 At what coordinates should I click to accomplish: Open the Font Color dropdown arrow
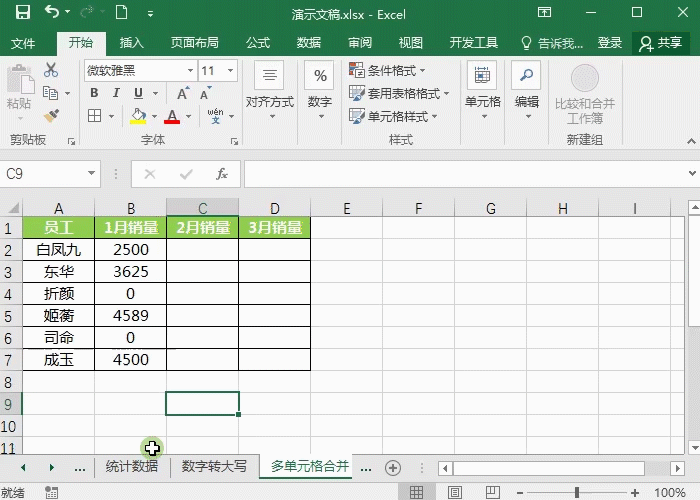tap(188, 117)
